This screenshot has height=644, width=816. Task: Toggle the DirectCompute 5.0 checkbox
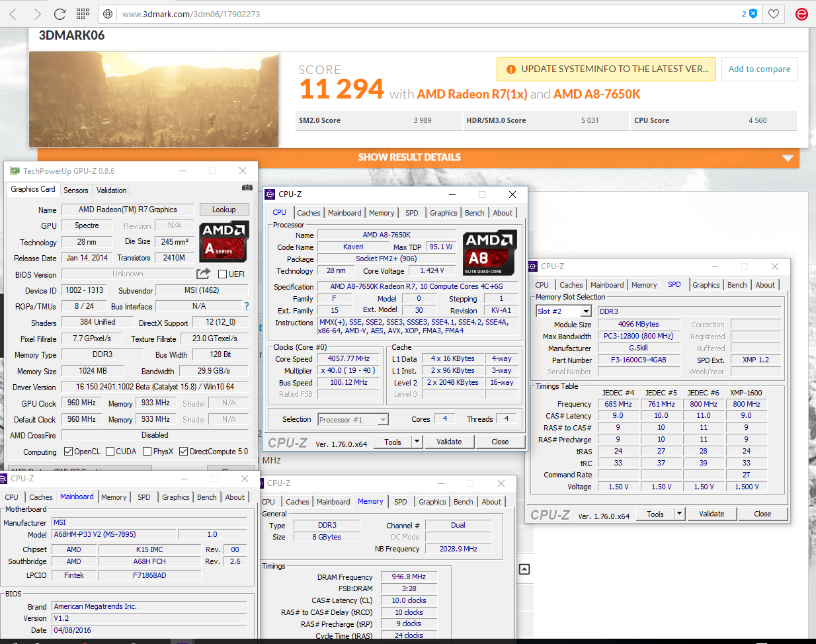184,452
